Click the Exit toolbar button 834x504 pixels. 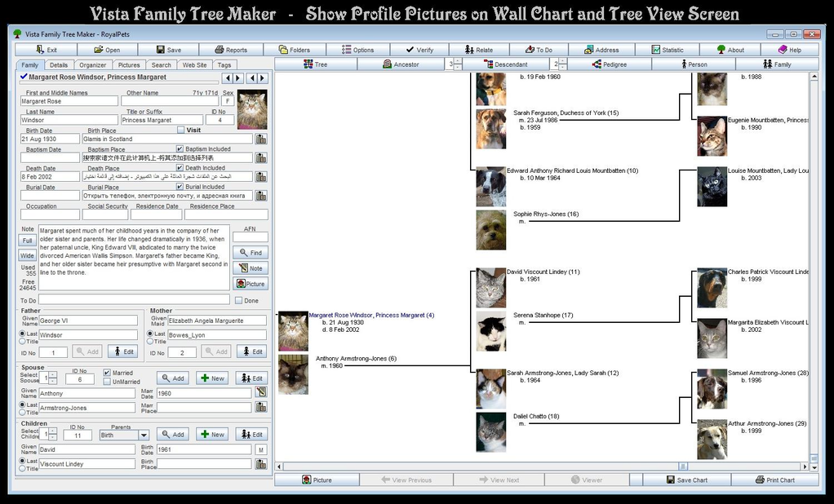(47, 50)
